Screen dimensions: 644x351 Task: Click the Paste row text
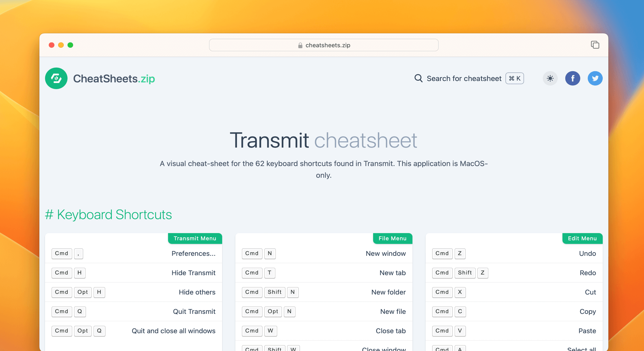pyautogui.click(x=587, y=331)
